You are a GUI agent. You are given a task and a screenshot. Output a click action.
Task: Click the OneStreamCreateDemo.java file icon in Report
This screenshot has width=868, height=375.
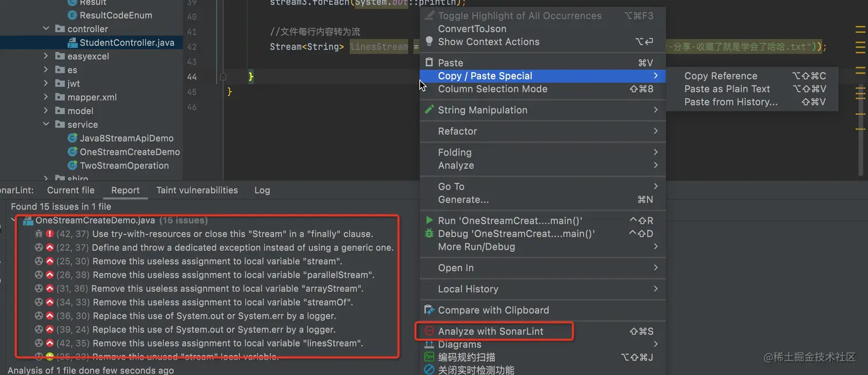click(x=28, y=221)
